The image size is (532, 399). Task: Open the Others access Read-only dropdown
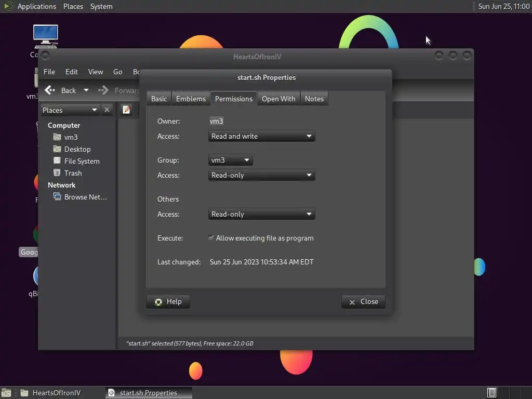tap(262, 215)
